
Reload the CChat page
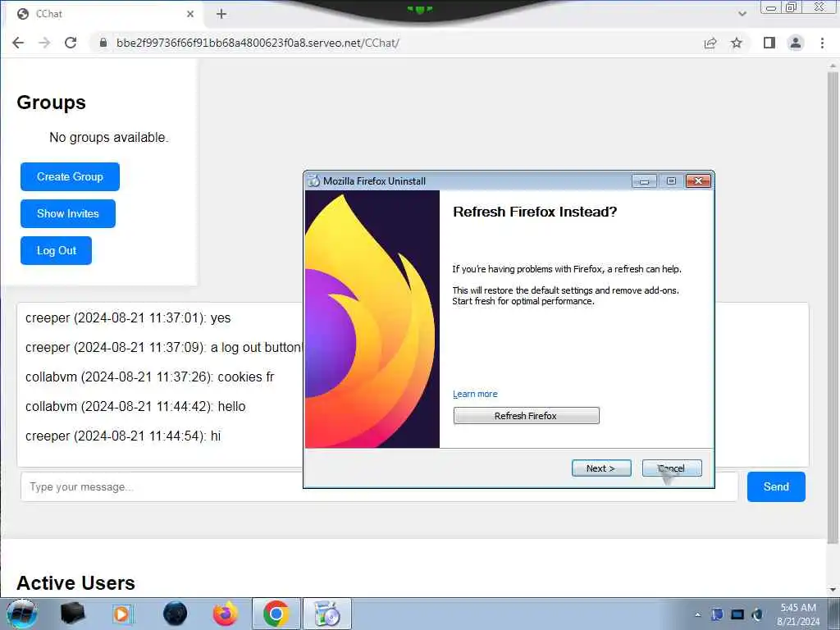point(71,43)
